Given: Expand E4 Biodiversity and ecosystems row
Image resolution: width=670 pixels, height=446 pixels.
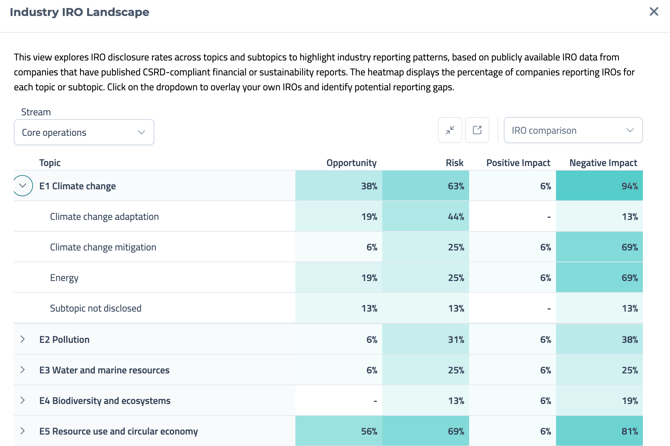Looking at the screenshot, I should (23, 401).
